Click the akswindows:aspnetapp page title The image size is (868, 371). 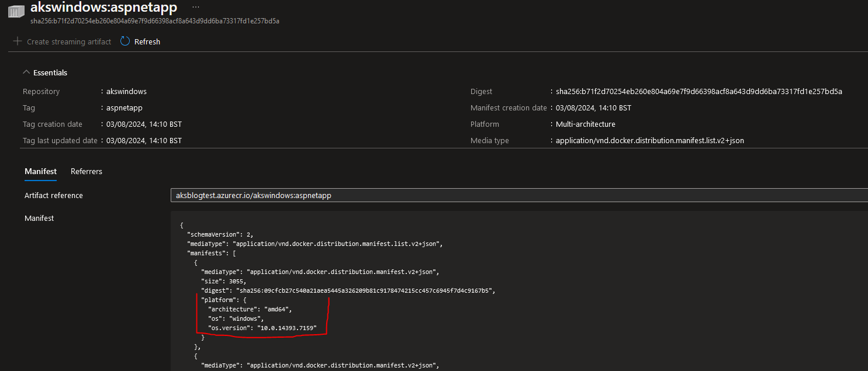click(103, 8)
